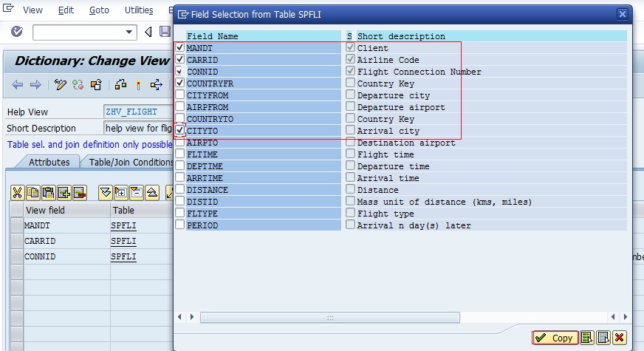Screen dimensions: 644x351
Task: Click the Back triangle icon beside command field
Action: tap(148, 32)
